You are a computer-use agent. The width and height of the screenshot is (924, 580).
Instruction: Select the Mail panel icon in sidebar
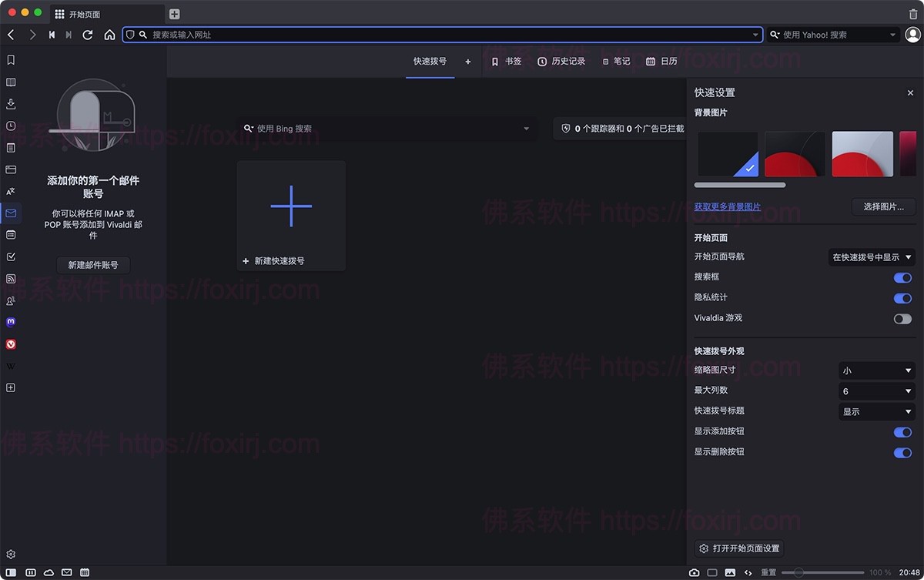[11, 213]
